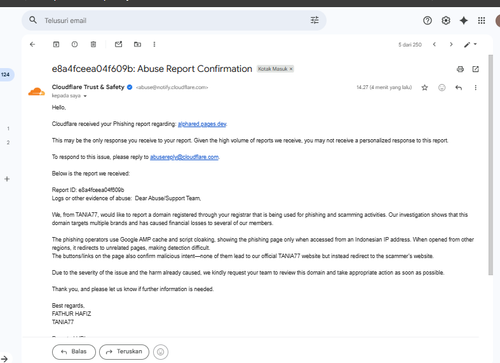Open alphared.pages.dev link
The image size is (500, 363).
tap(202, 124)
